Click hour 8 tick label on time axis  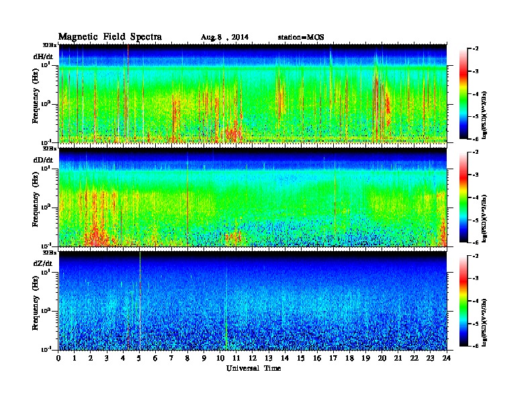coord(187,359)
